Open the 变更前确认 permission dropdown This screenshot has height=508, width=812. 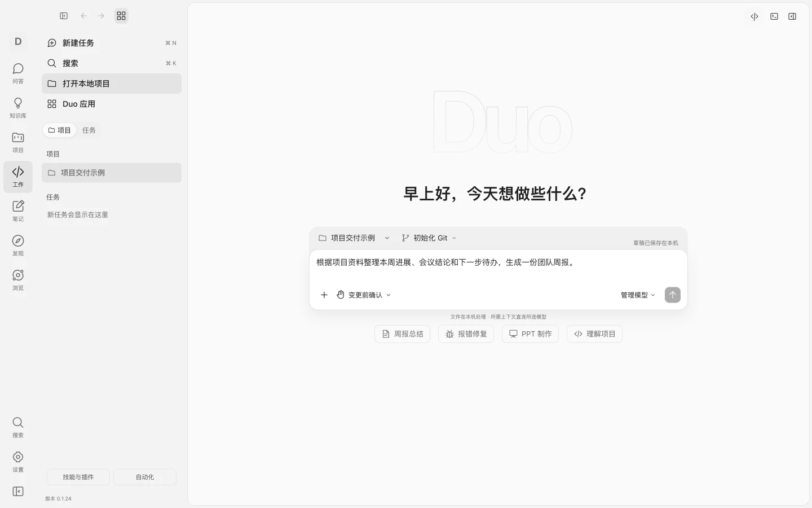click(x=364, y=295)
